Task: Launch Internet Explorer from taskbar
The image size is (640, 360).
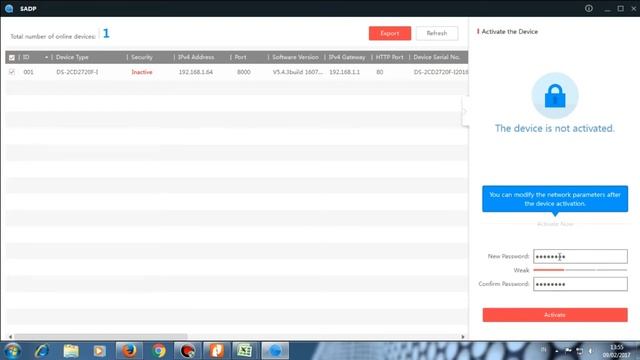Action: click(x=42, y=351)
